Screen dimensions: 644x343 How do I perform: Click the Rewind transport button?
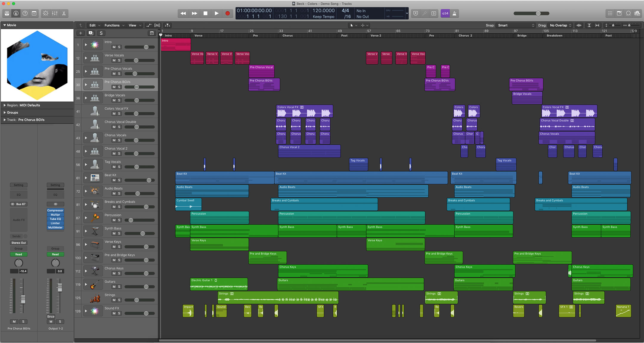click(183, 13)
